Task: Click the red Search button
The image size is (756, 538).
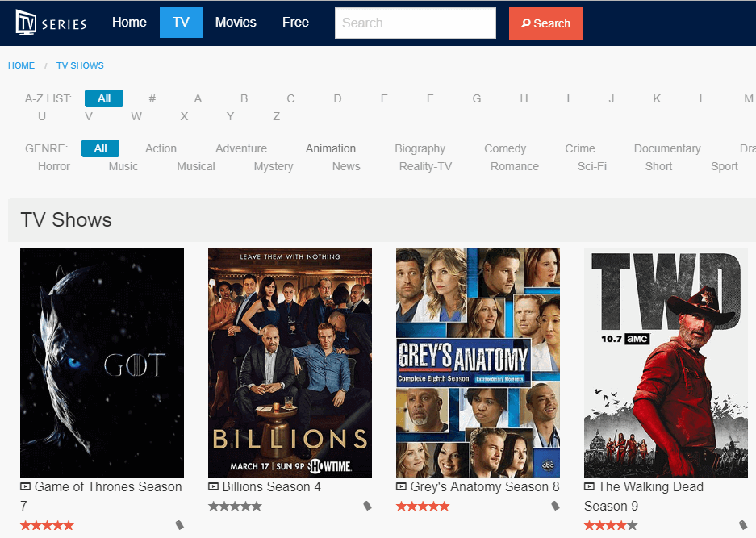Action: [545, 23]
